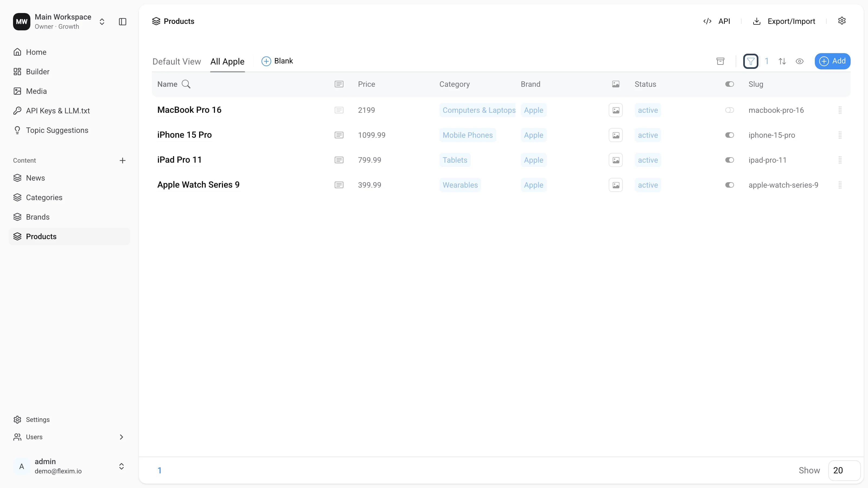This screenshot has height=488, width=868.
Task: Click the toggle column header icon
Action: [x=729, y=84]
